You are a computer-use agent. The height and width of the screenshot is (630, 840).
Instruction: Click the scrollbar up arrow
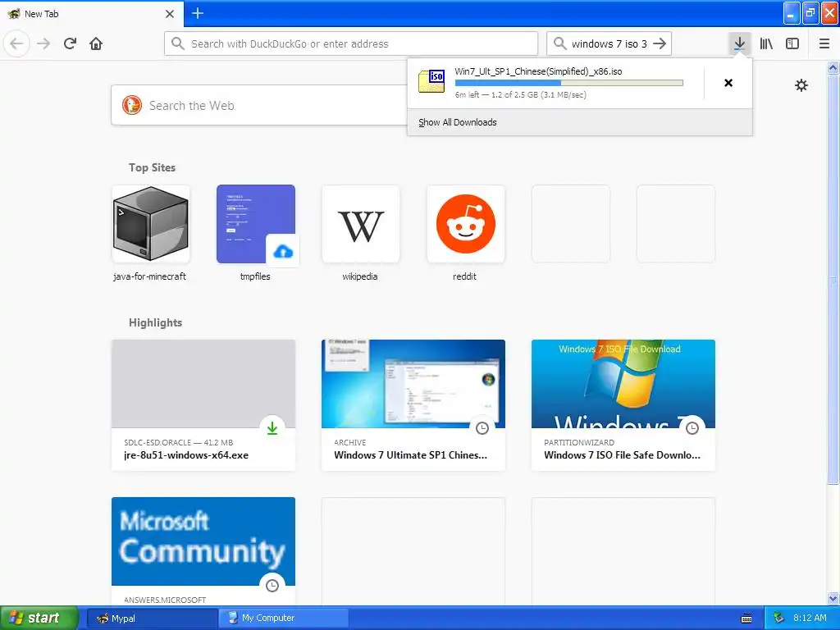pos(833,67)
